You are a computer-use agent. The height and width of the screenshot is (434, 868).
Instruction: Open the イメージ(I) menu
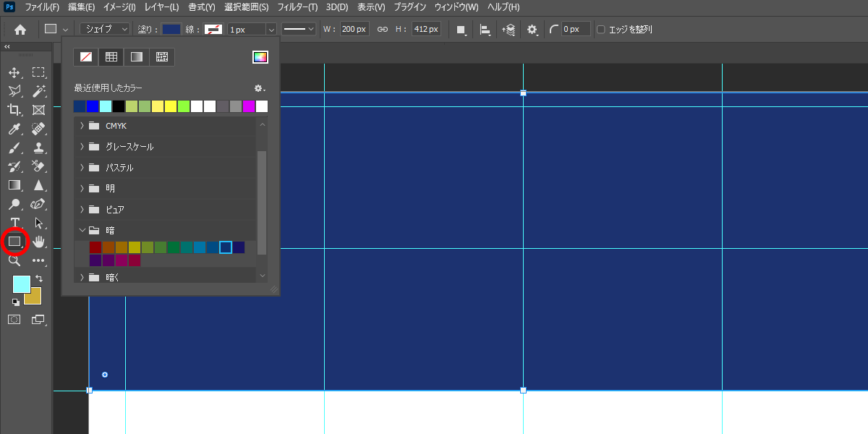[x=120, y=7]
